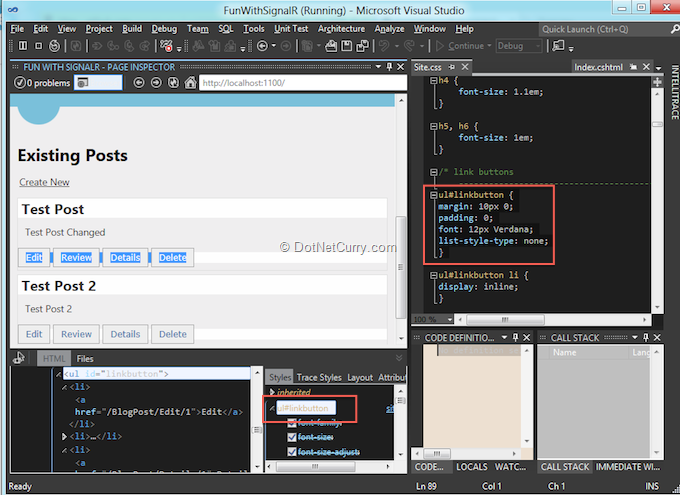The height and width of the screenshot is (495, 680).
Task: Click the Page Inspector home icon
Action: coord(190,82)
